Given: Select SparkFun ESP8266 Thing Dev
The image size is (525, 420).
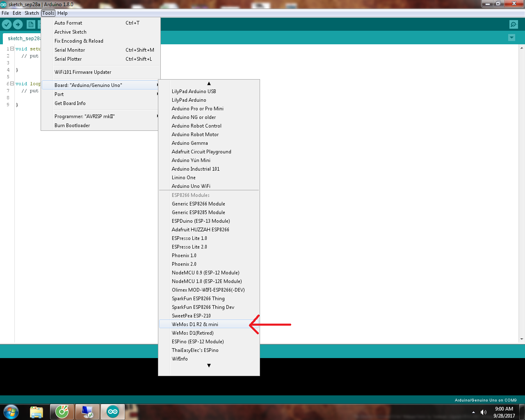Looking at the screenshot, I should click(209, 307).
